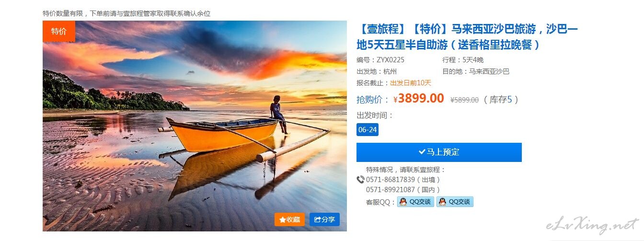
Task: Click the first QQ penguin icon
Action: [403, 202]
